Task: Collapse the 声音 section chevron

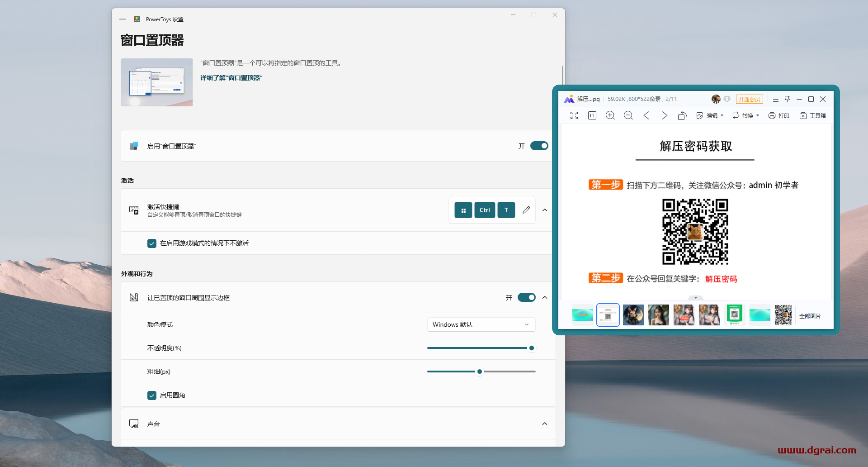Action: (x=545, y=424)
